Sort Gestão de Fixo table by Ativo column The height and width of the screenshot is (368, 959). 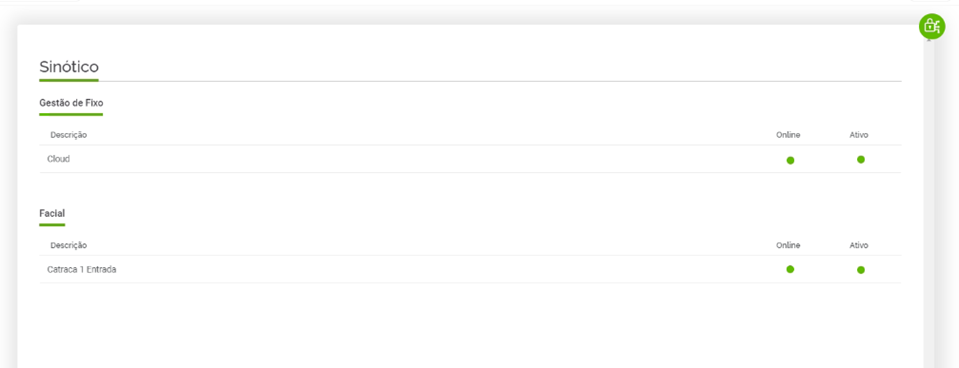click(859, 134)
